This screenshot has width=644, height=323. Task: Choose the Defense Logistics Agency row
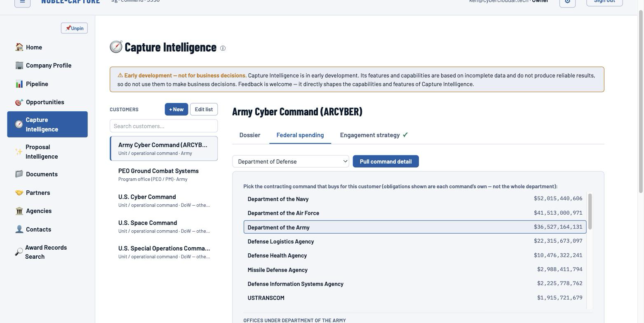coord(415,241)
